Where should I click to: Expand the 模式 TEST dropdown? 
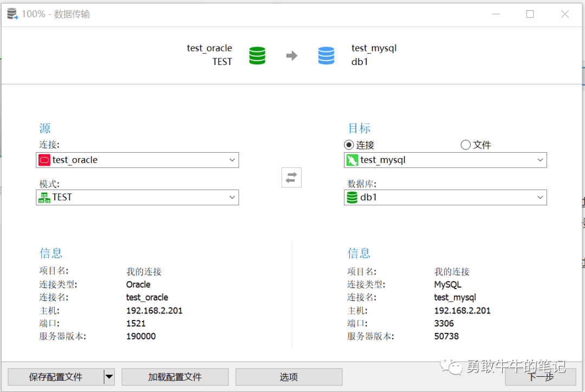click(x=232, y=198)
